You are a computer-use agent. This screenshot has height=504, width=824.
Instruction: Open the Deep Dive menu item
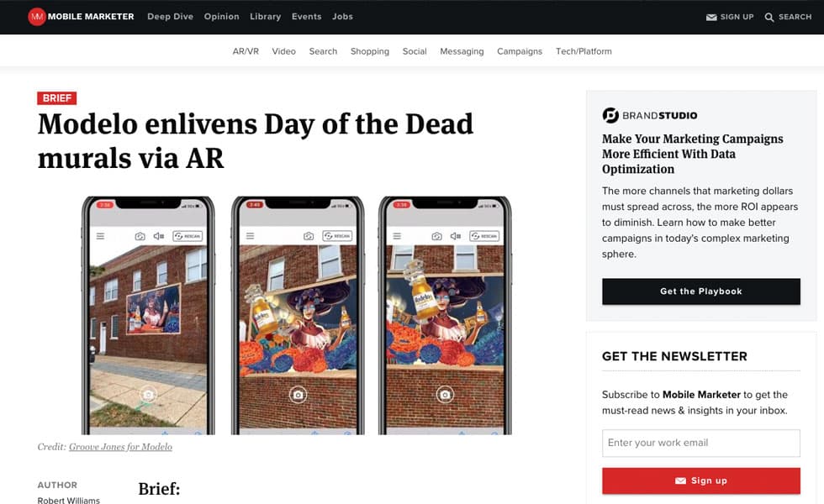[x=170, y=17]
